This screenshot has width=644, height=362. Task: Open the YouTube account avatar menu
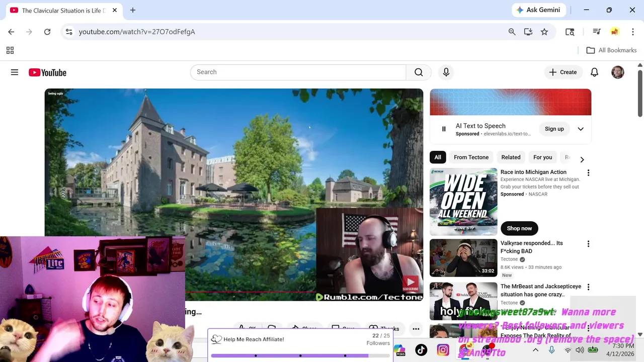tap(617, 72)
